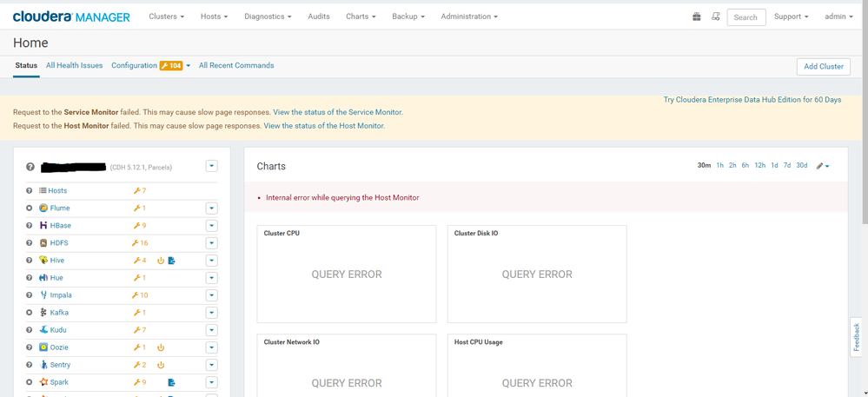Open Hive actions dropdown

pos(211,261)
